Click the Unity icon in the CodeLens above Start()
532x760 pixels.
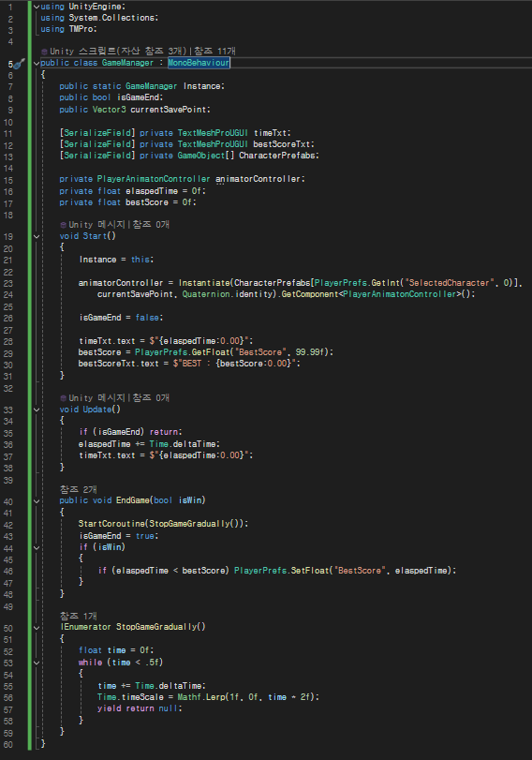pyautogui.click(x=63, y=225)
